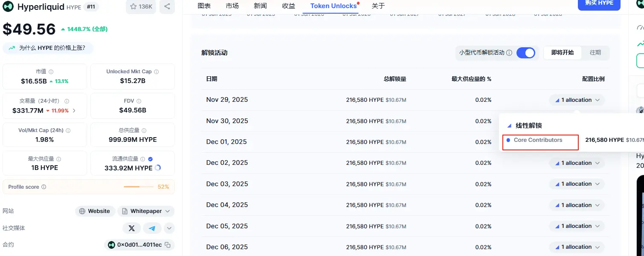Select the Nov 30, 2025 row date

point(227,121)
